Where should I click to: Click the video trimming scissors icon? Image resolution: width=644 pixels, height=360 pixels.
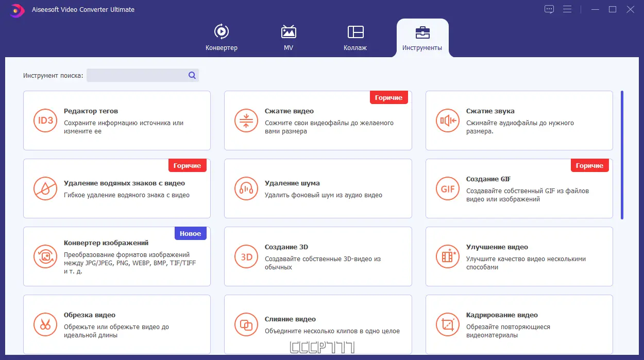point(46,324)
